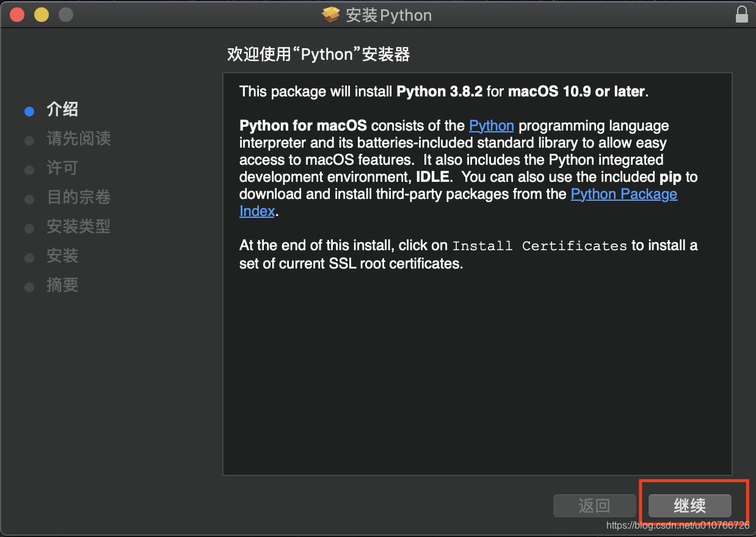Click the blue bullet beside 介绍

29,111
